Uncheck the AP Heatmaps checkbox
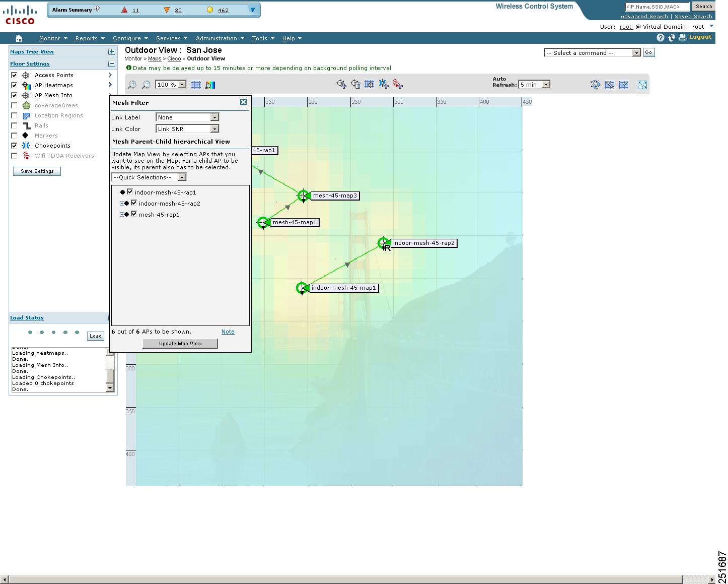 coord(14,85)
